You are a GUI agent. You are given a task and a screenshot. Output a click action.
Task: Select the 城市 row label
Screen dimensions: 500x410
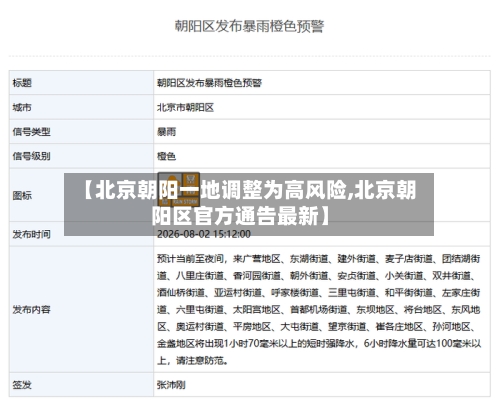pyautogui.click(x=22, y=107)
